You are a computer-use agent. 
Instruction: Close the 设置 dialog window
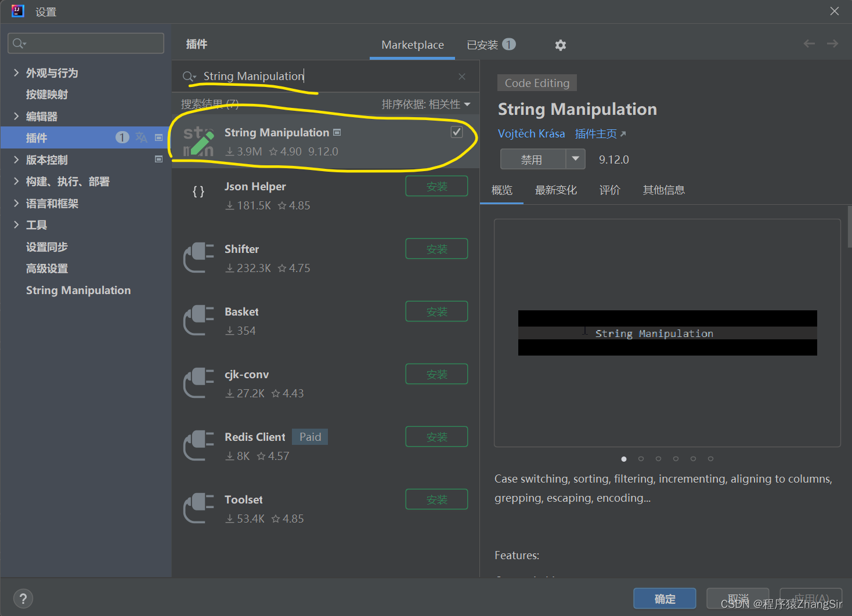pyautogui.click(x=835, y=11)
